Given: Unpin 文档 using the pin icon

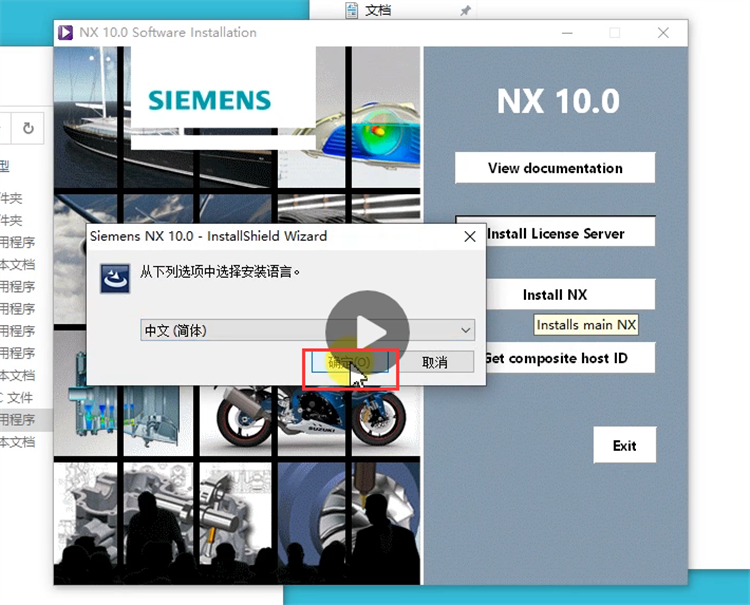Looking at the screenshot, I should coord(465,11).
